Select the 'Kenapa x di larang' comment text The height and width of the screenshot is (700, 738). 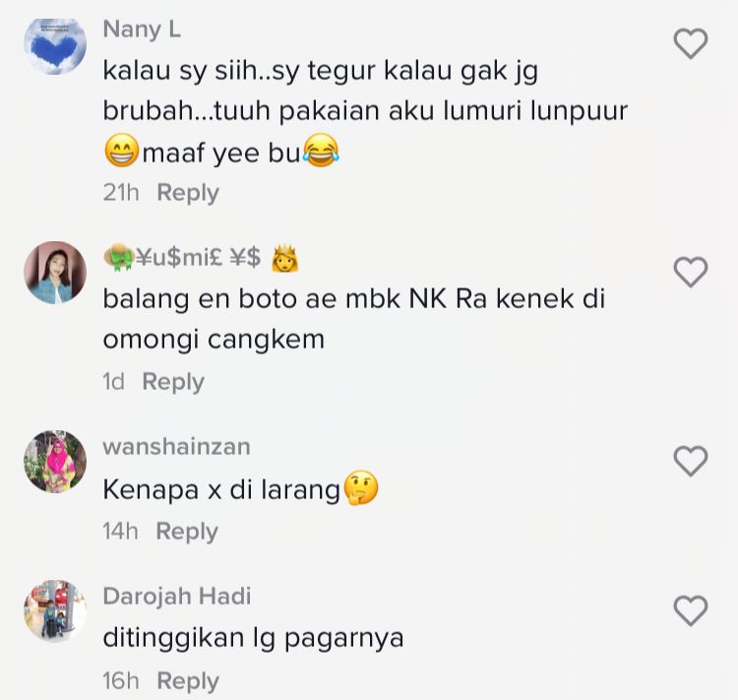pyautogui.click(x=240, y=489)
